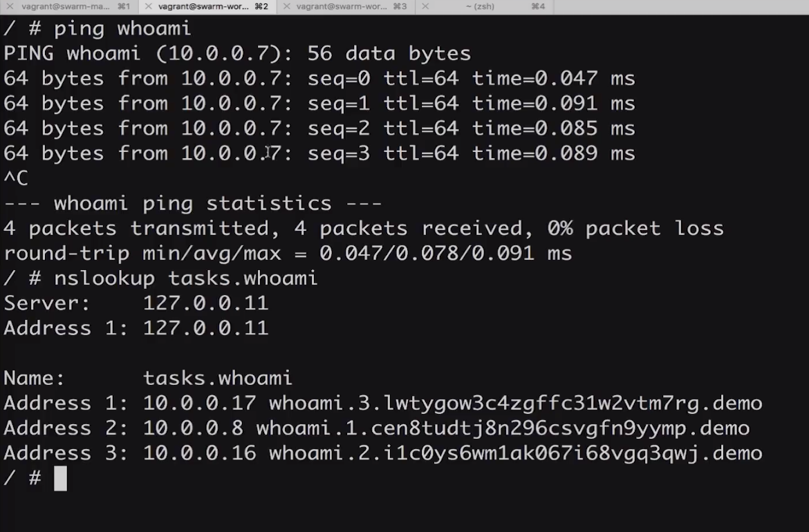Close the ⌘3 vagrant@swarm-wor tab
The image size is (809, 532).
pos(286,6)
